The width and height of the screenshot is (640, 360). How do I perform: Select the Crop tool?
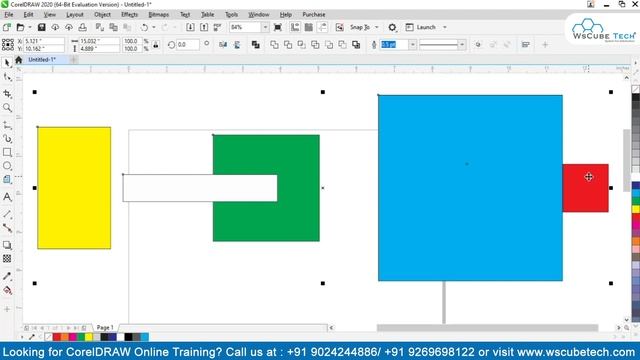7,93
